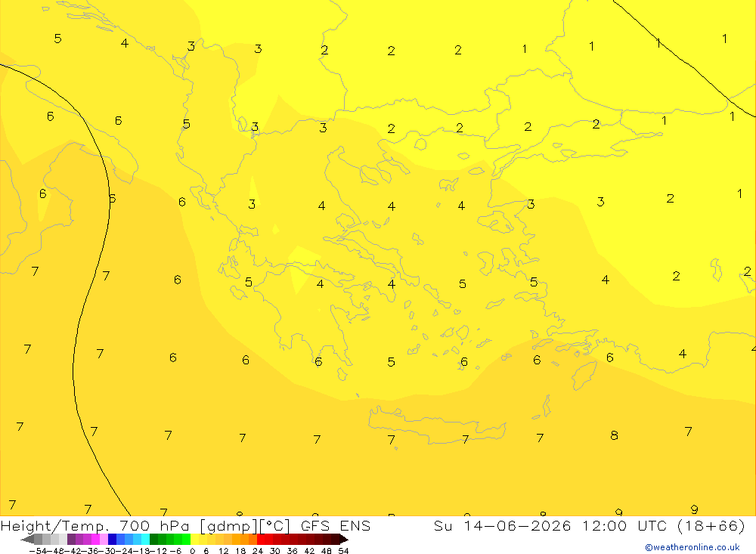Viewport: 756px width, 554px height.
Task: Click the gray left arrow end of color scale
Action: 27,540
